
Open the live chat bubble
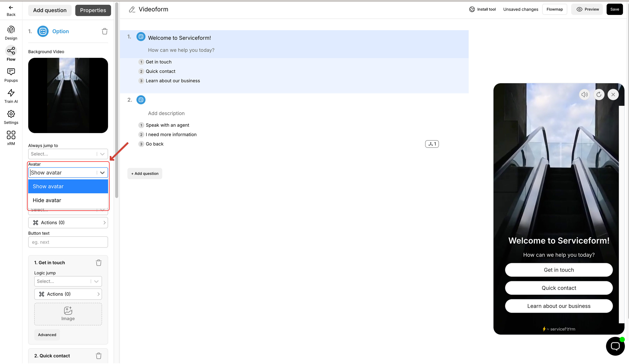pos(615,346)
